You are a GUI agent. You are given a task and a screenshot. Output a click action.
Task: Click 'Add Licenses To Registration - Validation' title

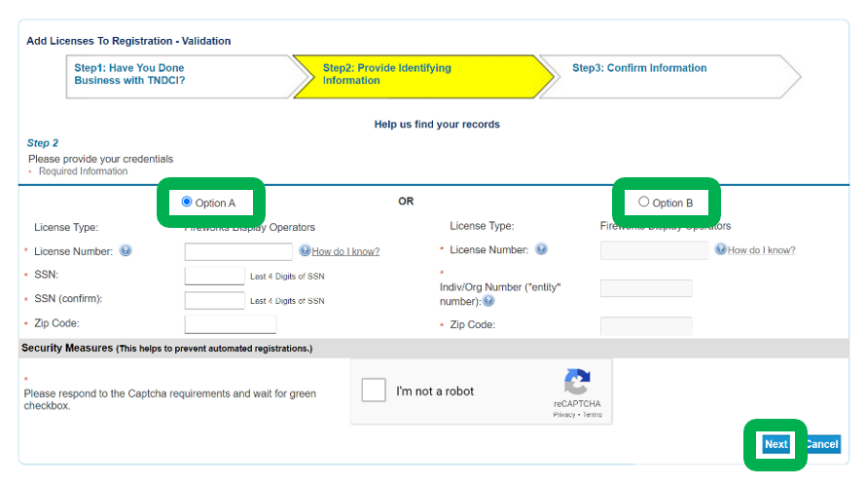click(129, 41)
